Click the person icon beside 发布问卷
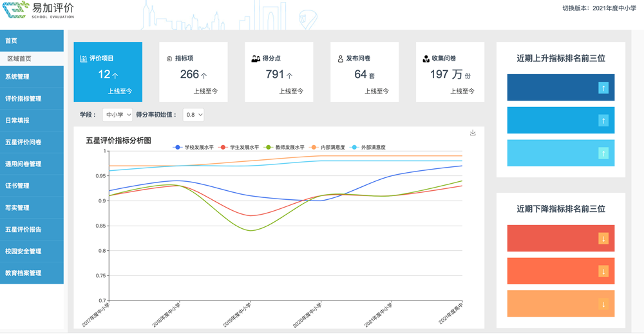The width and height of the screenshot is (644, 334). click(340, 59)
